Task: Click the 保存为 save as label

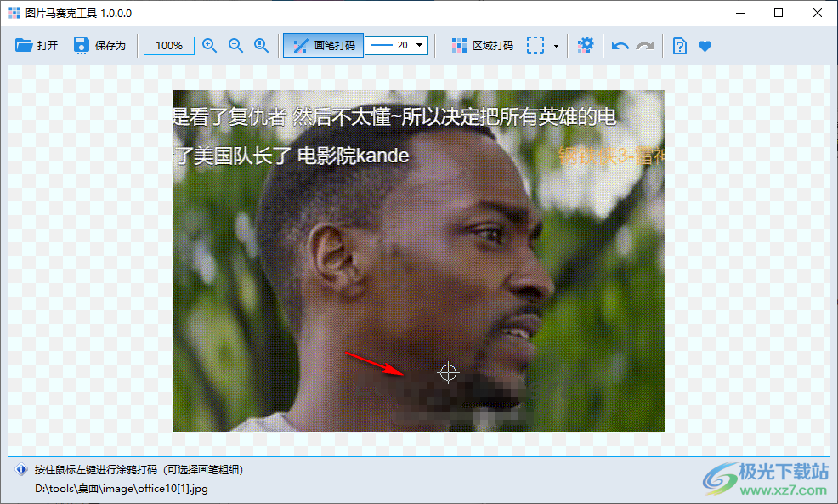Action: click(x=110, y=45)
